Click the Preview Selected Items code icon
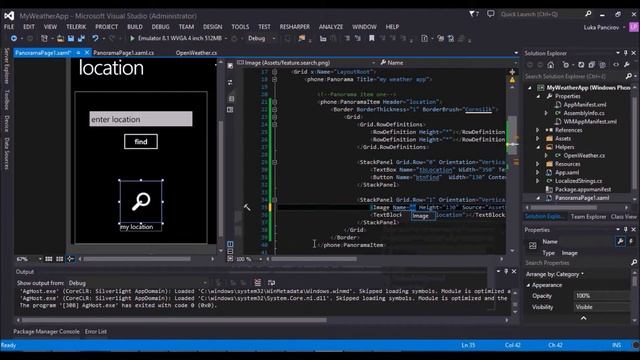Viewport: 640px width, 360px height. coord(616,65)
